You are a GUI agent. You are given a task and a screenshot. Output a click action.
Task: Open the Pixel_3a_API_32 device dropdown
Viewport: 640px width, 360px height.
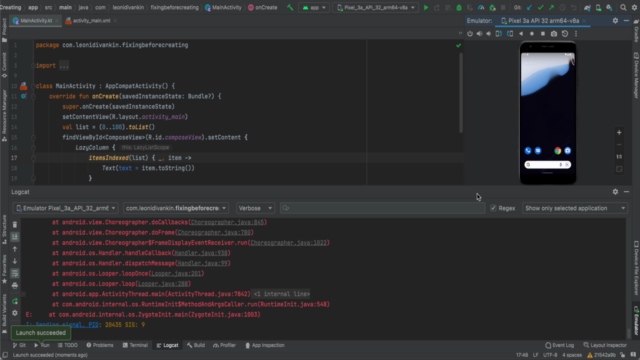coord(376,7)
